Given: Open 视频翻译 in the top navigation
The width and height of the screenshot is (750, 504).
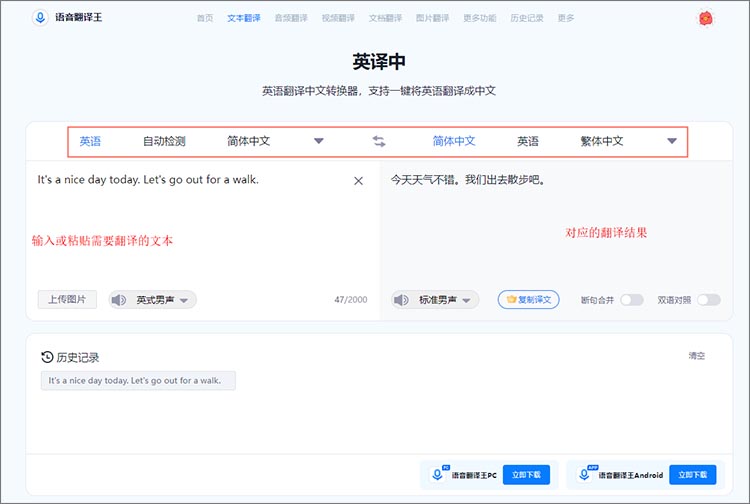Looking at the screenshot, I should (338, 18).
